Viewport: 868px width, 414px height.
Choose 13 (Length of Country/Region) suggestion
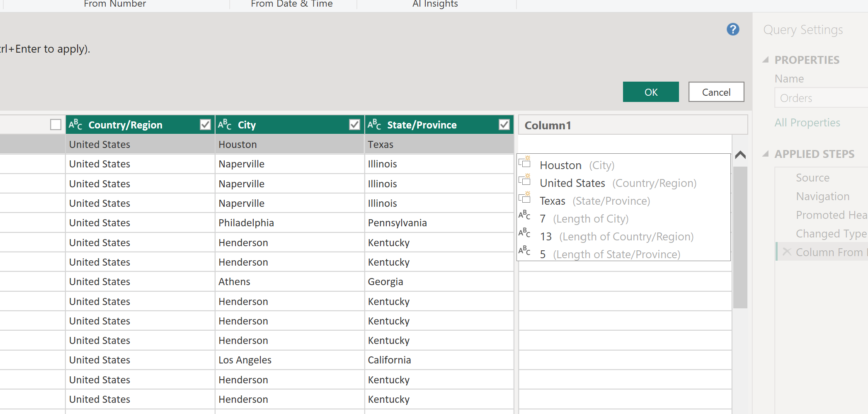[616, 237]
